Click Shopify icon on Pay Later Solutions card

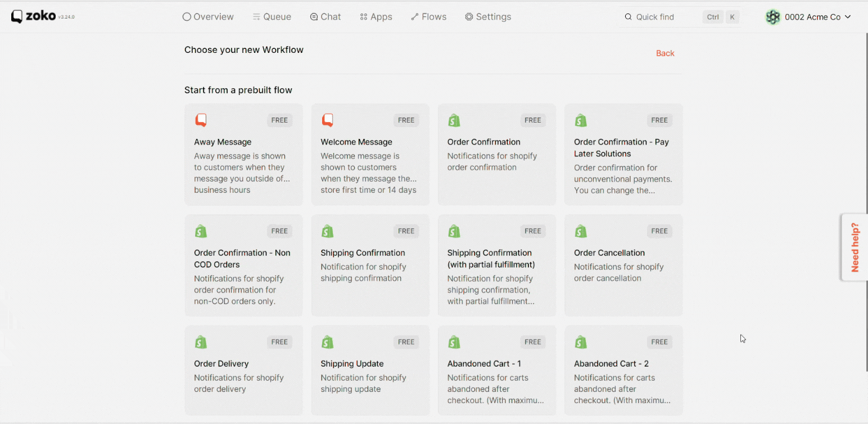[x=581, y=120]
